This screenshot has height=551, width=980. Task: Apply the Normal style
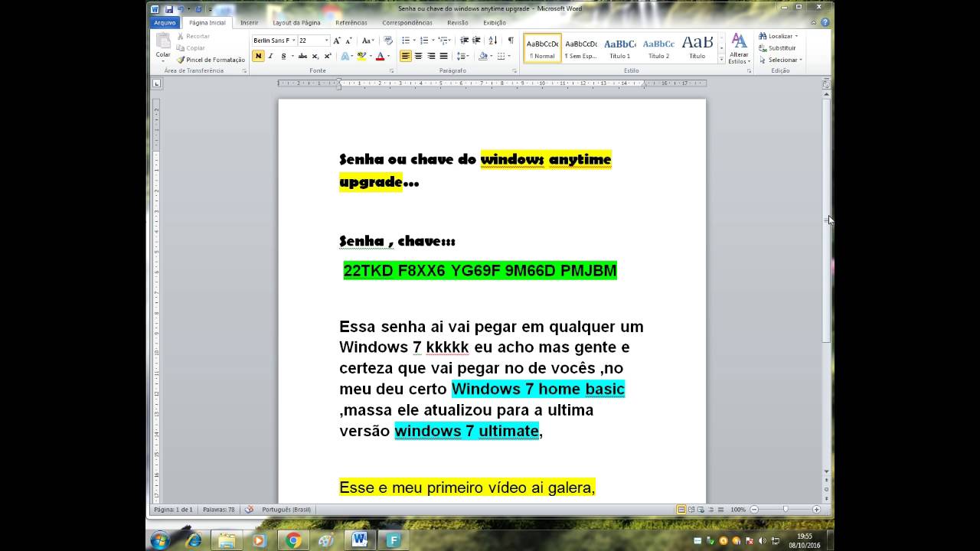[542, 47]
